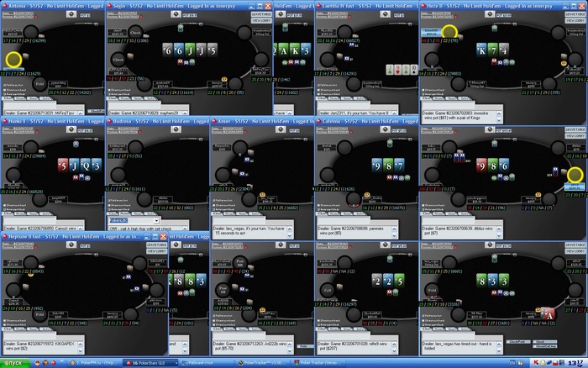Switch to Notes tab in Heze II table
Image resolution: width=588 pixels, height=368 pixels.
point(438,98)
